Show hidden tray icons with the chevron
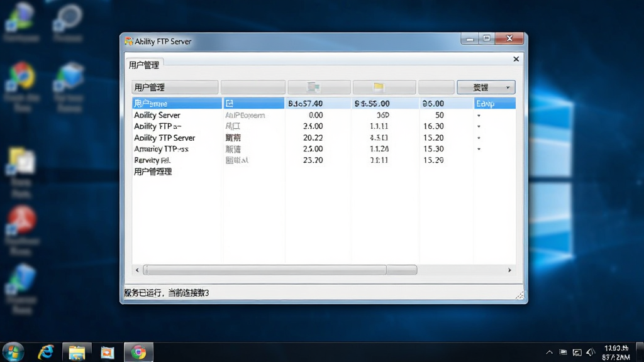The height and width of the screenshot is (362, 644). point(549,352)
